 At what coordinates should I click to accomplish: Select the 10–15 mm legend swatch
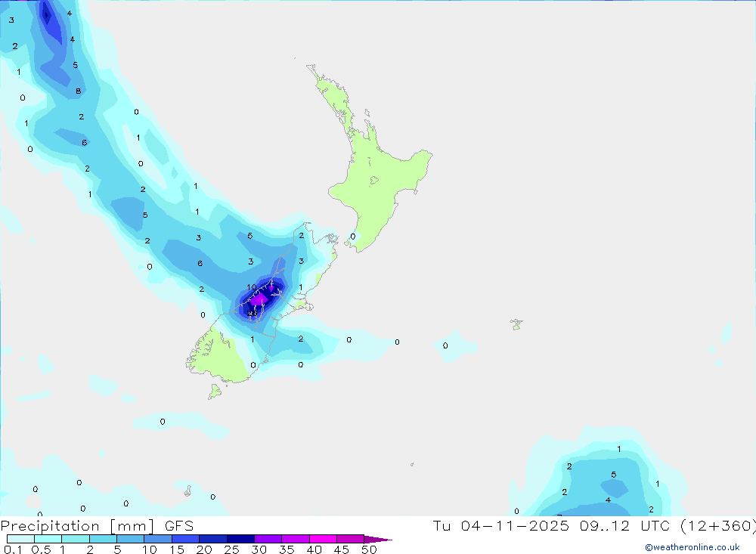[x=158, y=539]
